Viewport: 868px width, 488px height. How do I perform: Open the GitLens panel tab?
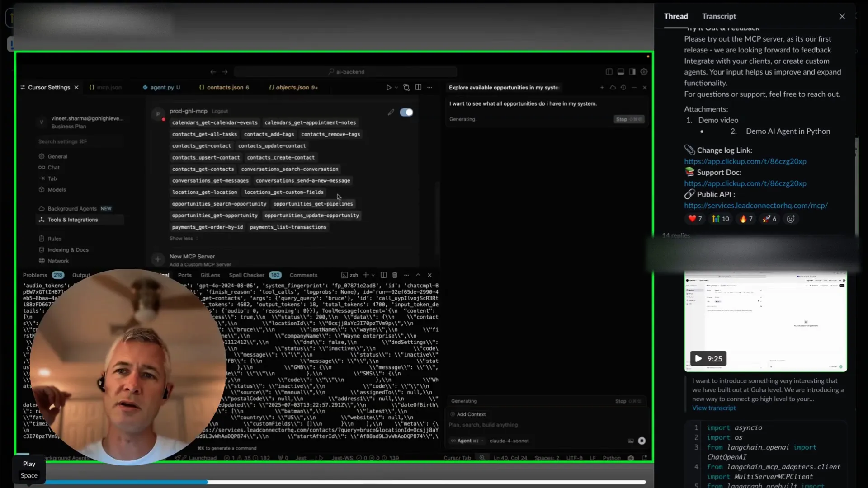click(x=210, y=275)
